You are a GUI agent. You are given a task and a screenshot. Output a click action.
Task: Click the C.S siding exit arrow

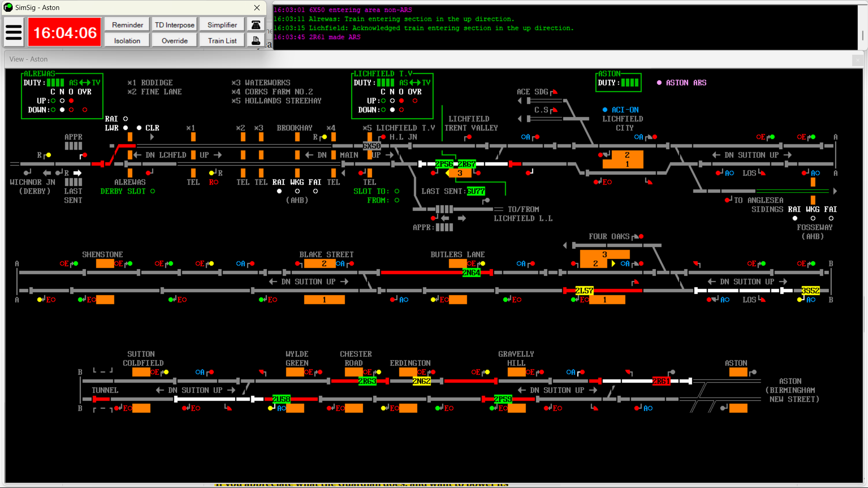coord(520,119)
